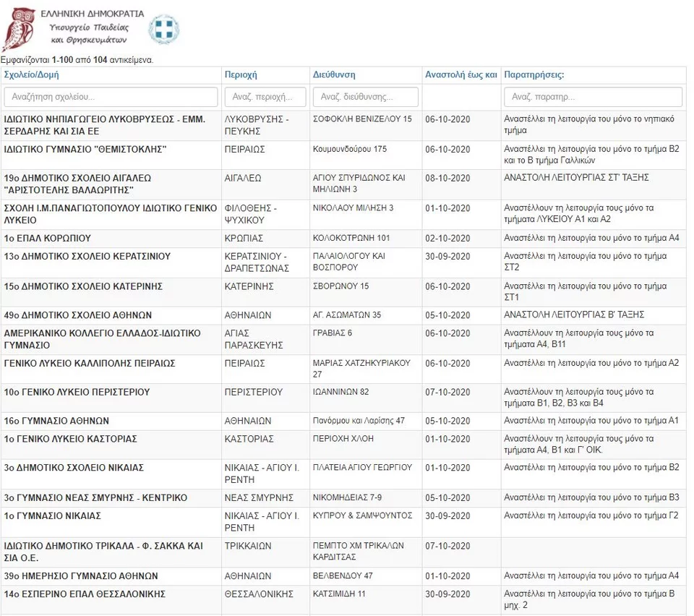Select ΙΔΙΩΤΙΚΟ ΓΥΜΝΑΣΙΟ ΘΕΜΙΣΤΟΚΛΗΣ row
Image resolution: width=694 pixels, height=616 pixels.
point(85,150)
